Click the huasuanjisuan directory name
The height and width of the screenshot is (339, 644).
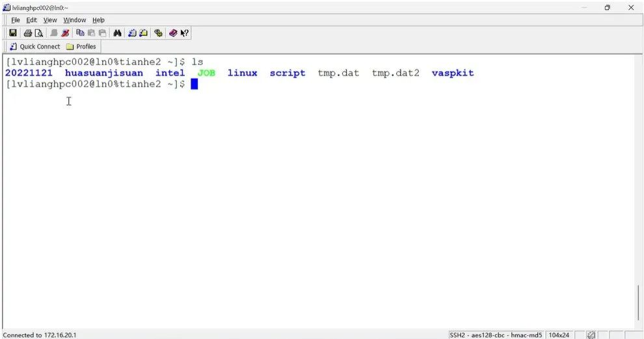(x=104, y=73)
